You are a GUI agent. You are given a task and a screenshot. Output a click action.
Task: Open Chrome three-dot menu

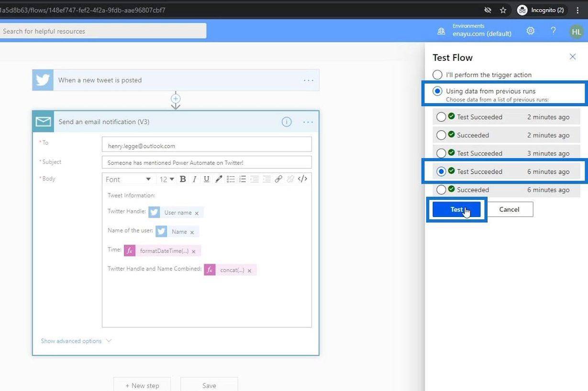pos(577,10)
